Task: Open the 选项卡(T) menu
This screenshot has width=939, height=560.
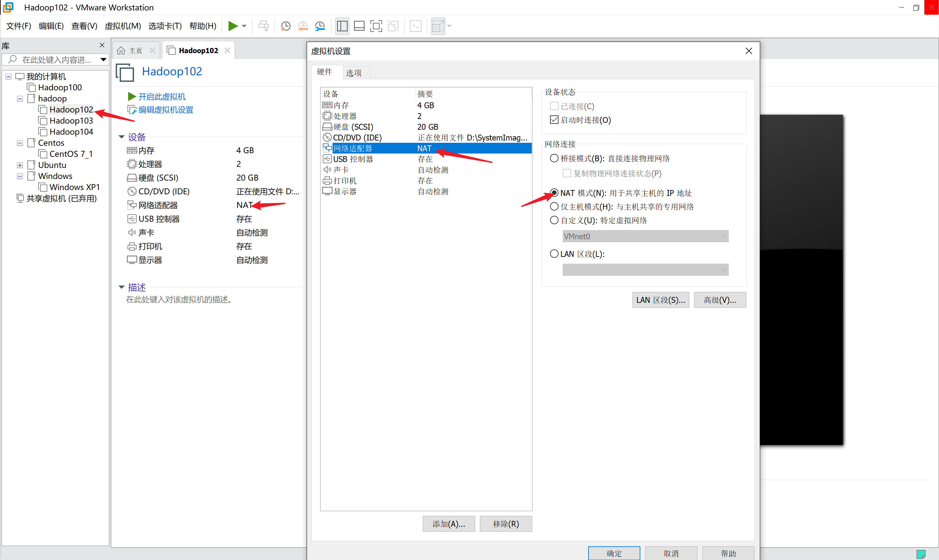Action: pos(165,26)
